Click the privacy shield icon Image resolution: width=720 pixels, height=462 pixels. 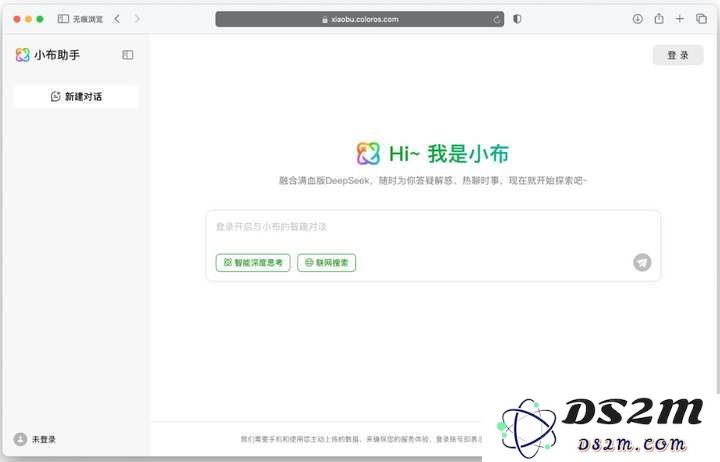517,19
